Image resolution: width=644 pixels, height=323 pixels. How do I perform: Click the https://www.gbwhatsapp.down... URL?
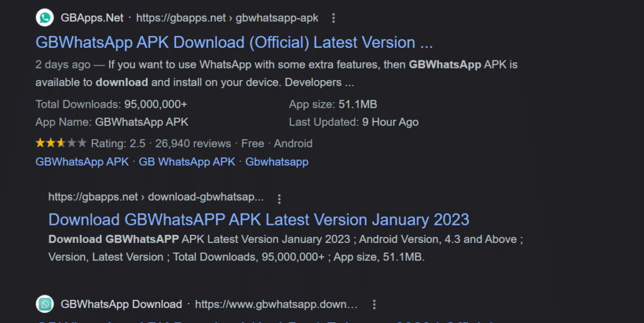(276, 304)
